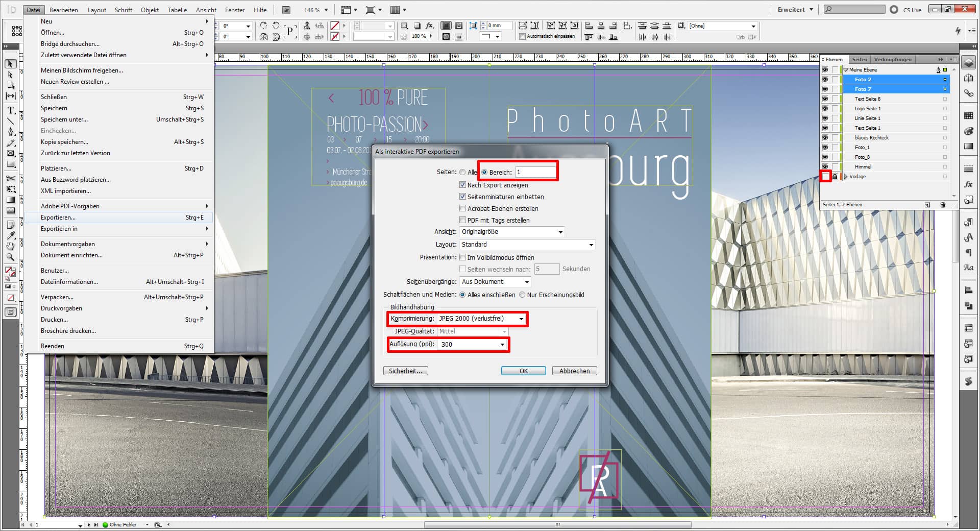Viewport: 980px width, 531px height.
Task: Select the Type tool in the toolbox
Action: click(x=10, y=110)
